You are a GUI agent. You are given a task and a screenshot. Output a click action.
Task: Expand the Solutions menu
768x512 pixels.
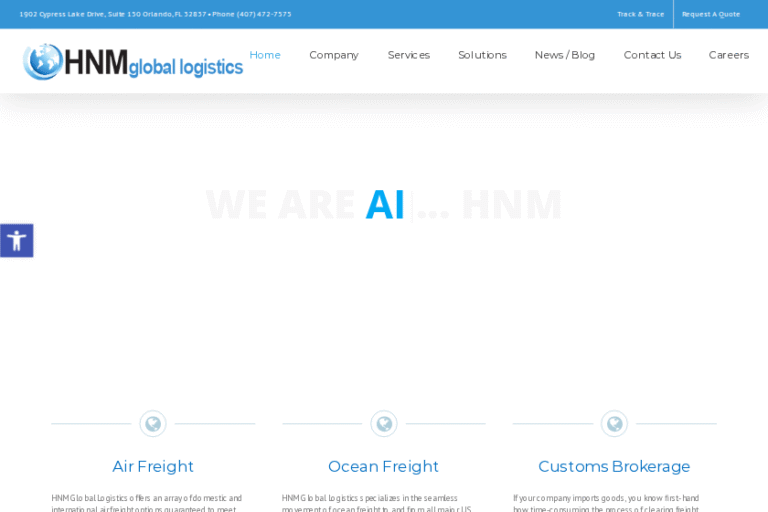[482, 55]
